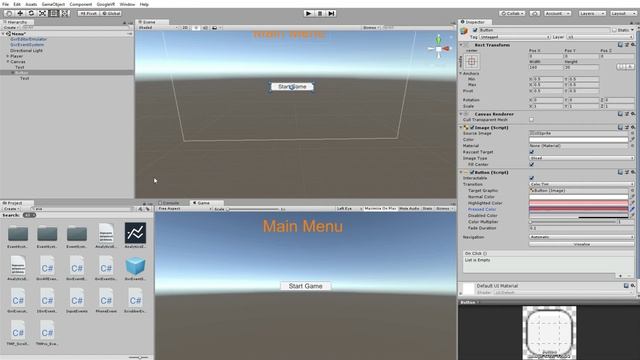The height and width of the screenshot is (360, 640).
Task: Select the Move tool in the toolbar
Action: [x=20, y=13]
